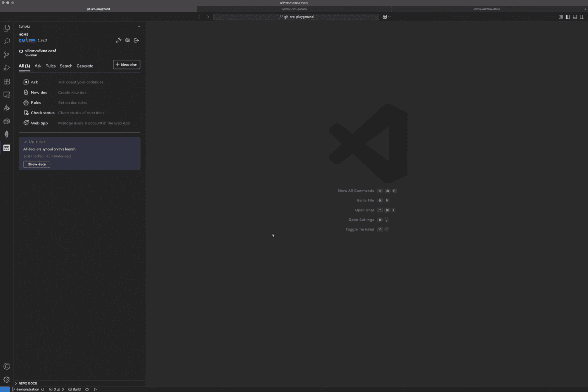Click the Rules robot icon
588x392 pixels.
click(x=26, y=102)
